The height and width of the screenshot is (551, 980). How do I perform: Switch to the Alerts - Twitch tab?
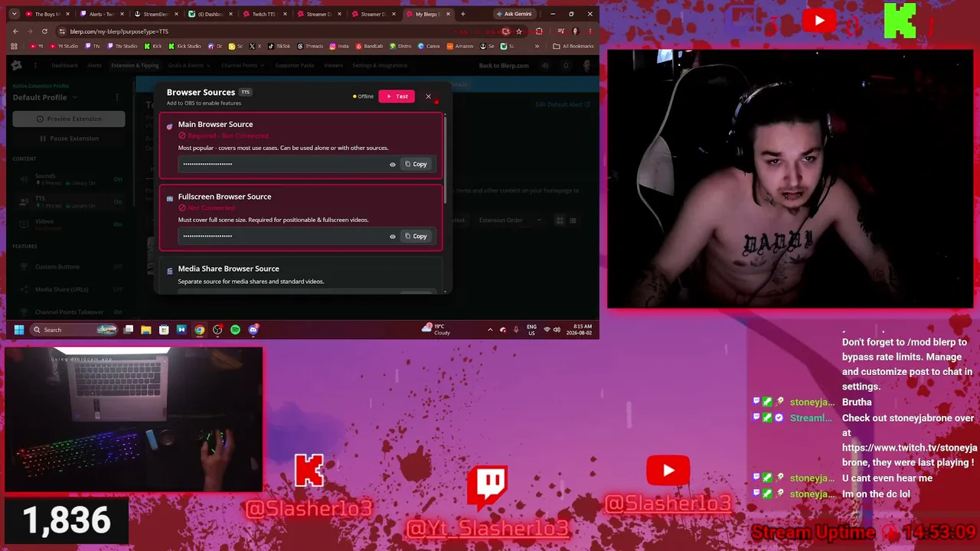101,14
